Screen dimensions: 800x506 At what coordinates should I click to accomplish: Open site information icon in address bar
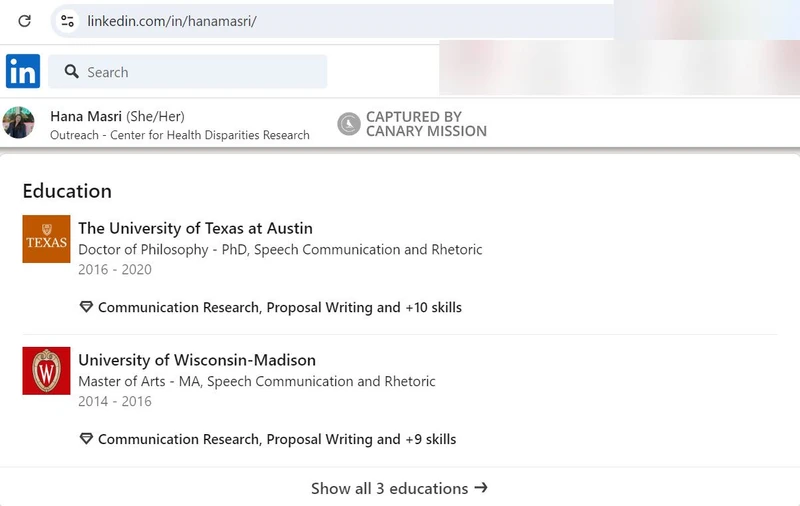pos(67,21)
